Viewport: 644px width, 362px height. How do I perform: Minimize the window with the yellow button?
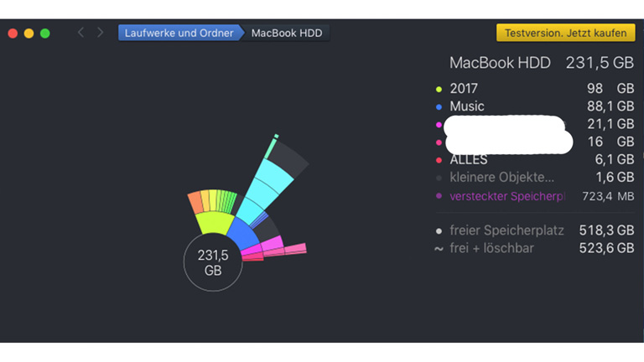point(29,34)
